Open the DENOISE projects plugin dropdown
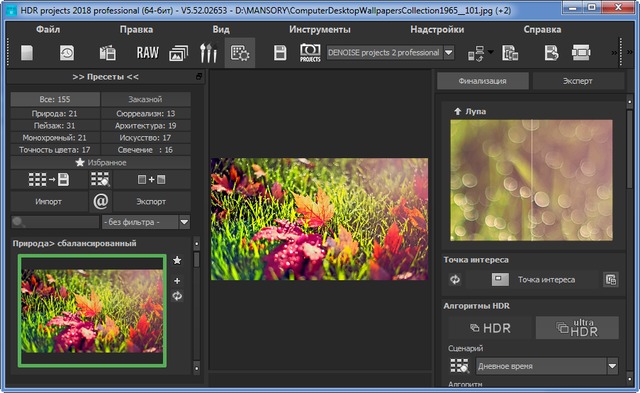This screenshot has width=640, height=393. pos(449,53)
